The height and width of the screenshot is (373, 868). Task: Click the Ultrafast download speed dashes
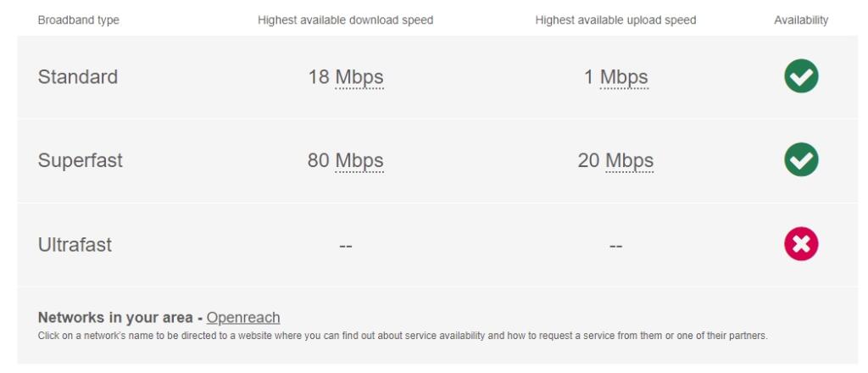tap(346, 245)
